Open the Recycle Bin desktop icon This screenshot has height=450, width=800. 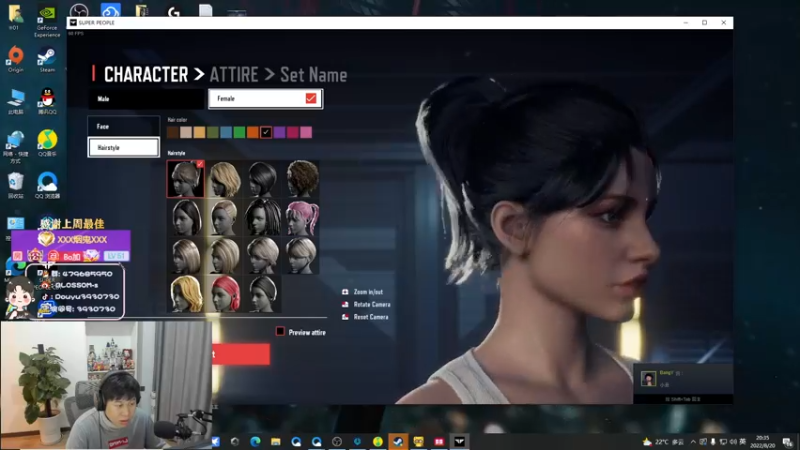point(16,185)
